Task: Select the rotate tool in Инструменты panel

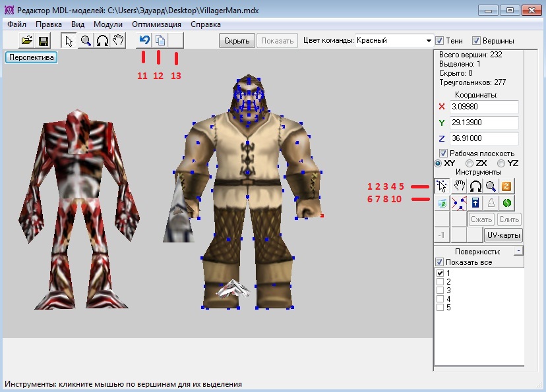Action: 475,186
